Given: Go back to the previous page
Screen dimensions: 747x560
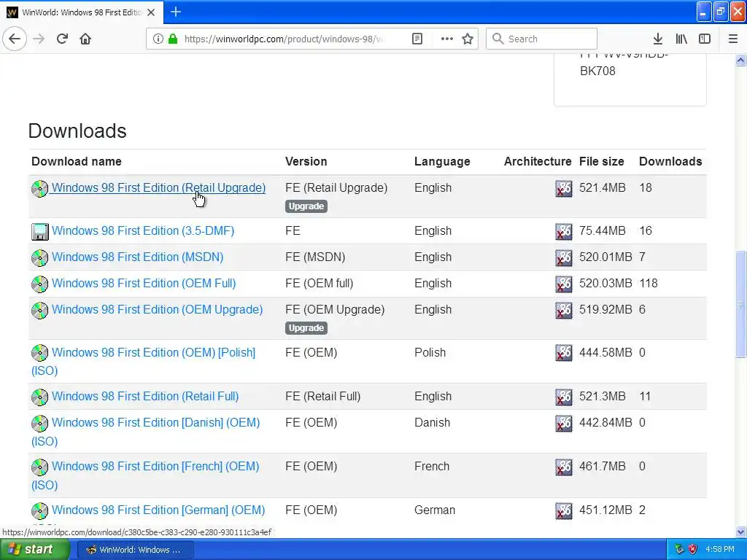Looking at the screenshot, I should click(x=15, y=39).
